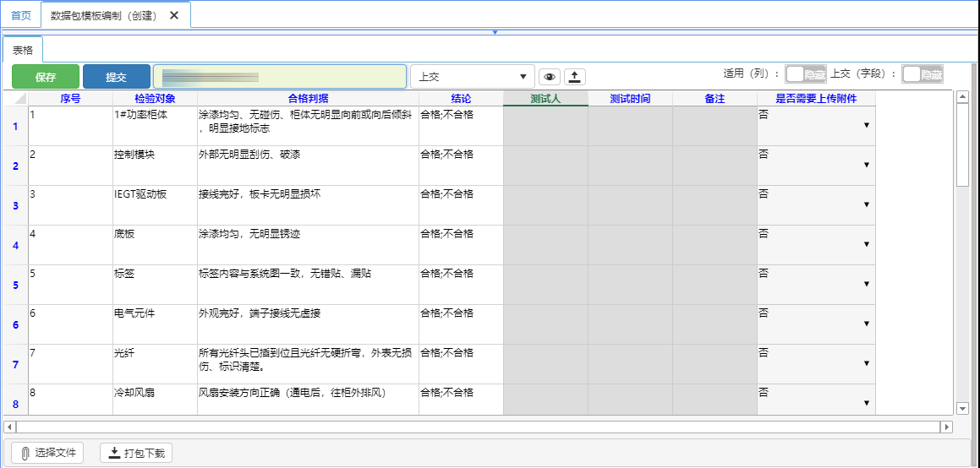This screenshot has width=980, height=468.
Task: Select row header 6
Action: pos(15,324)
